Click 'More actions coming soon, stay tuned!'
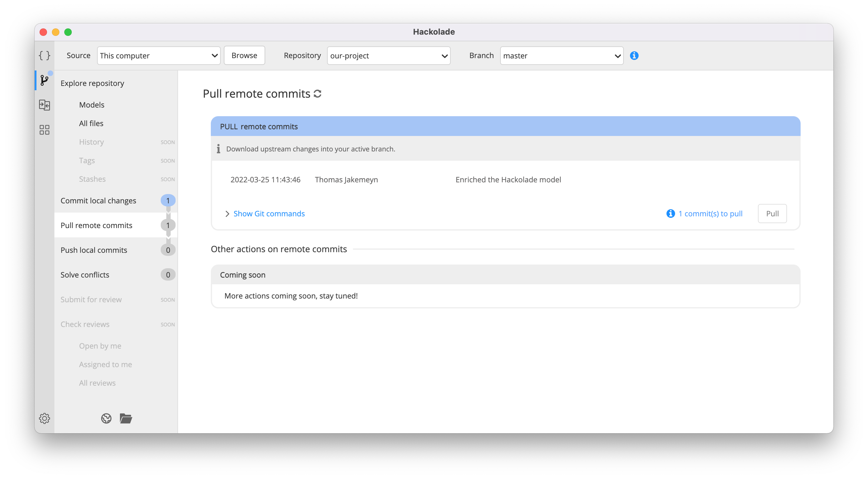868x479 pixels. [291, 296]
